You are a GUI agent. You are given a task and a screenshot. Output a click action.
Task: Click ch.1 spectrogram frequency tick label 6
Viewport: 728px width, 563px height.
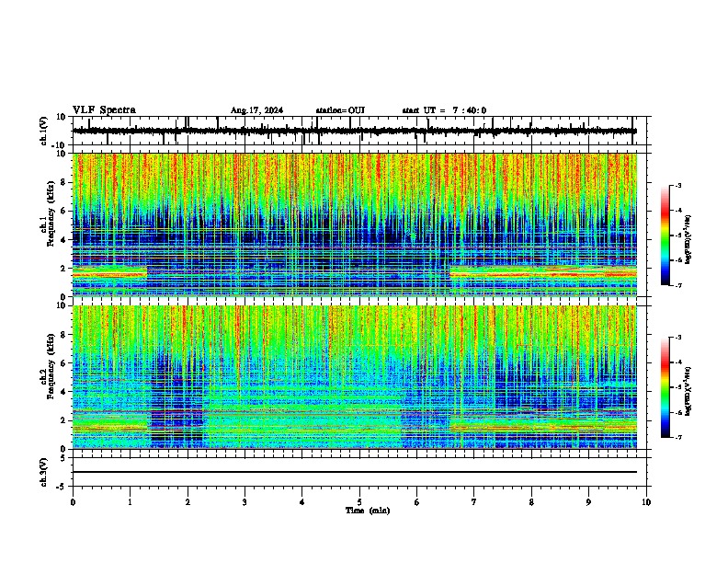(64, 211)
